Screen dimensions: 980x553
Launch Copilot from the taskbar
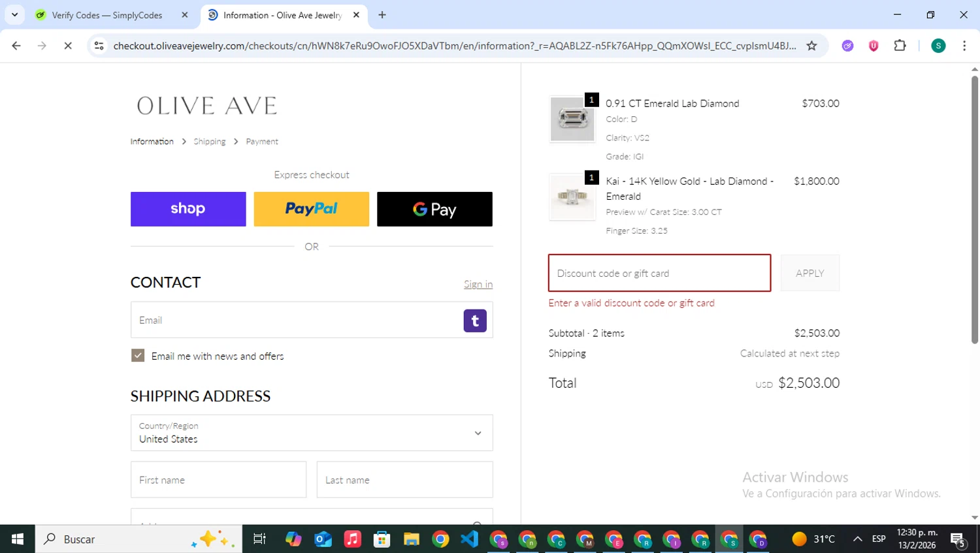pyautogui.click(x=293, y=539)
